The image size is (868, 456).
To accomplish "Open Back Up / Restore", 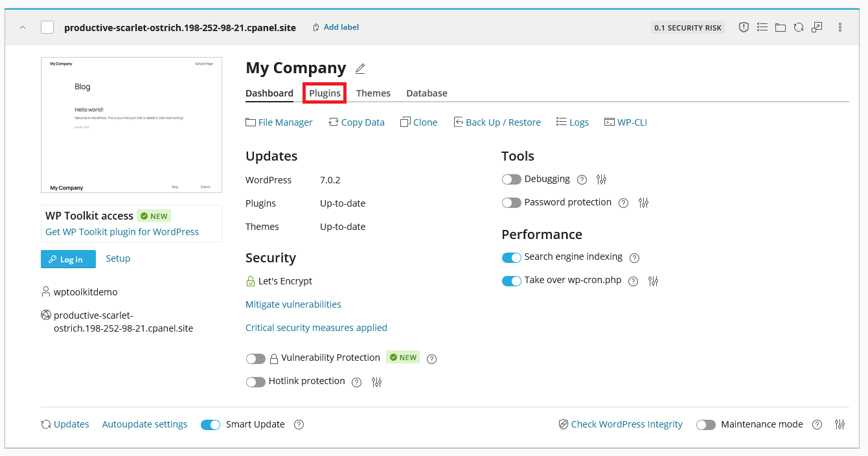I will click(497, 122).
